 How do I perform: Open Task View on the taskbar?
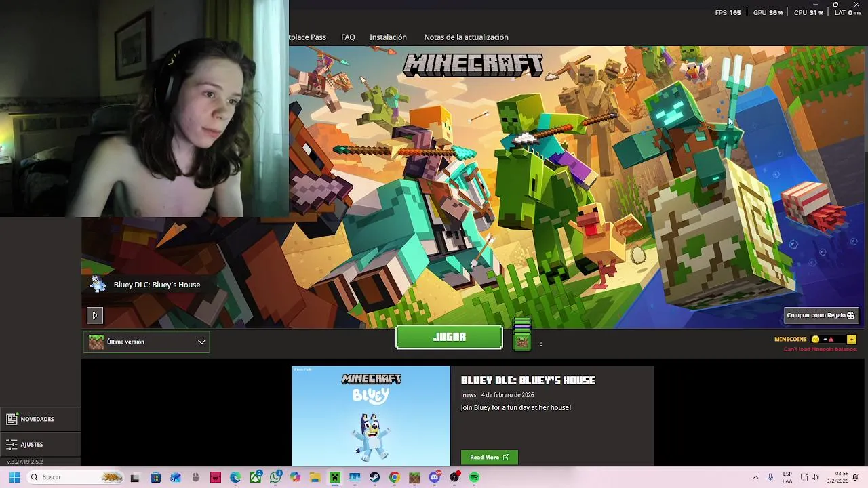coord(135,477)
